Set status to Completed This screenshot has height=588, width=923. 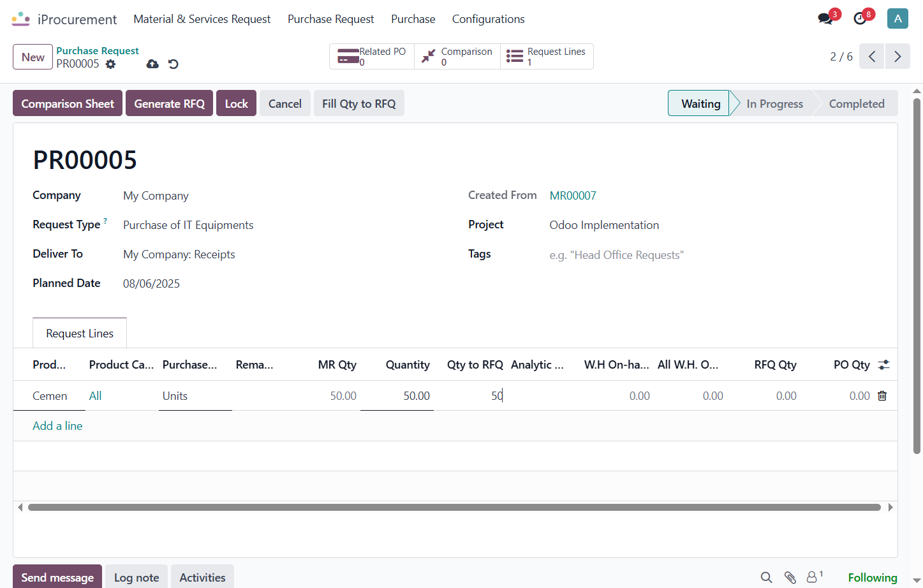coord(857,103)
